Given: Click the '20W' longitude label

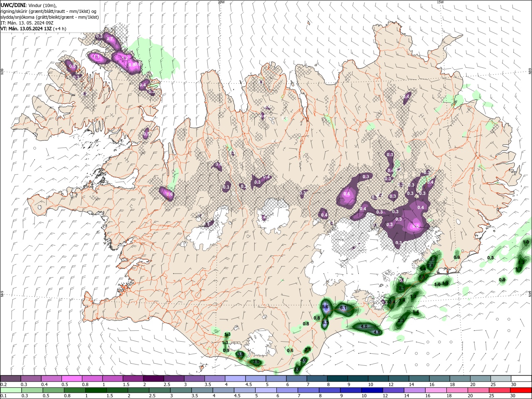Looking at the screenshot, I should pos(221,2).
